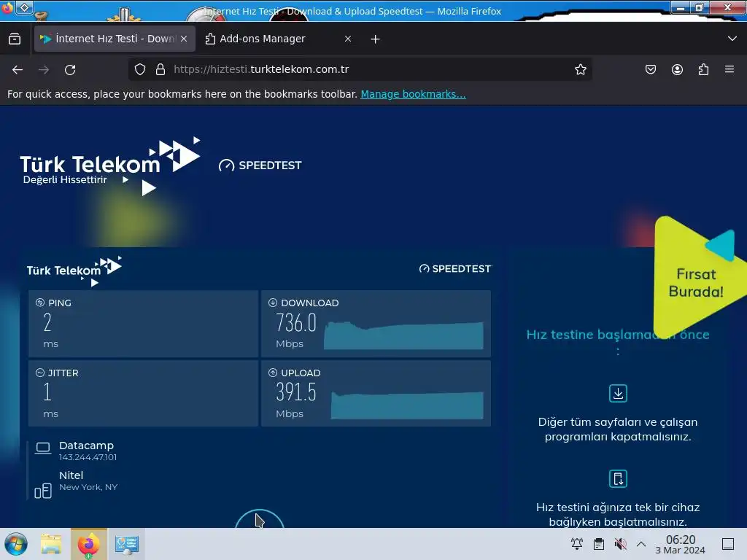Open the notifications bell in the system tray
This screenshot has width=747, height=560.
577,544
